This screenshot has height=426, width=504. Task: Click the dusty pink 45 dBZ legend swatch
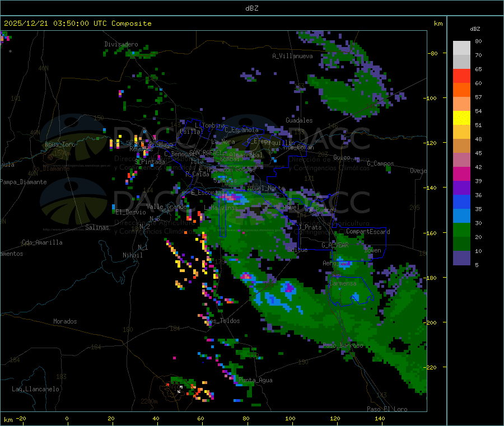(x=461, y=160)
